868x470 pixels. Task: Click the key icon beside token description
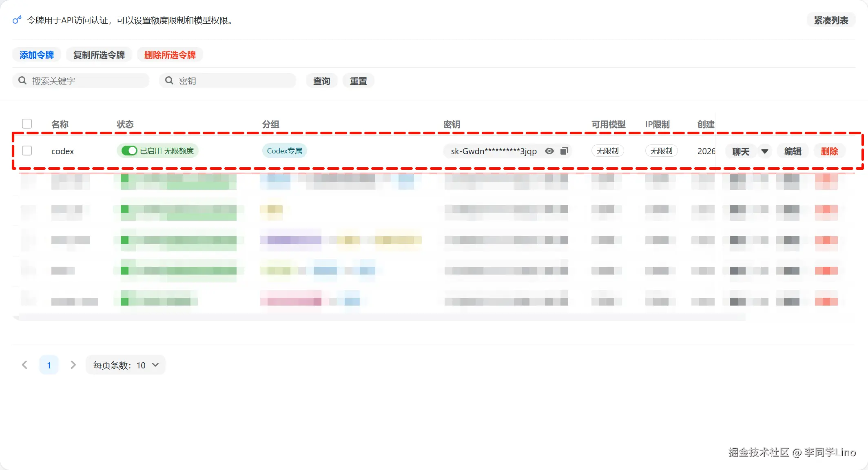click(17, 20)
